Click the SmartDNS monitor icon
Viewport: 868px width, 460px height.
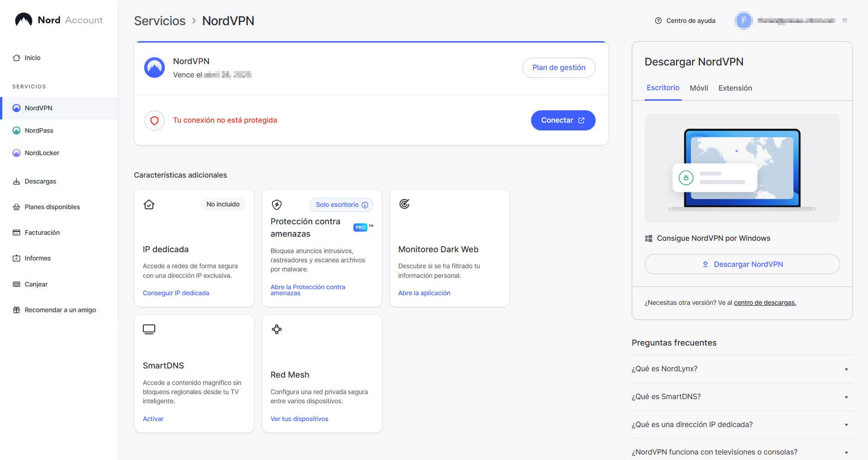coord(149,330)
